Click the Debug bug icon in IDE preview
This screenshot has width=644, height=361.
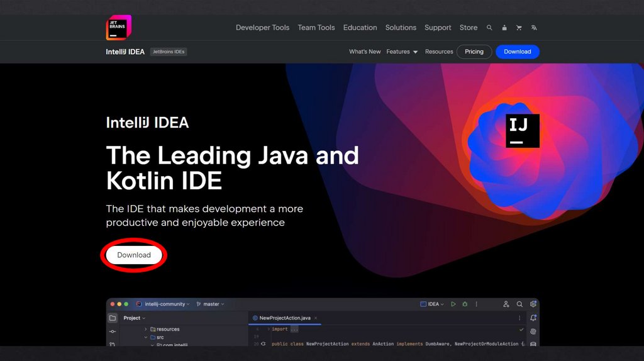(x=465, y=304)
